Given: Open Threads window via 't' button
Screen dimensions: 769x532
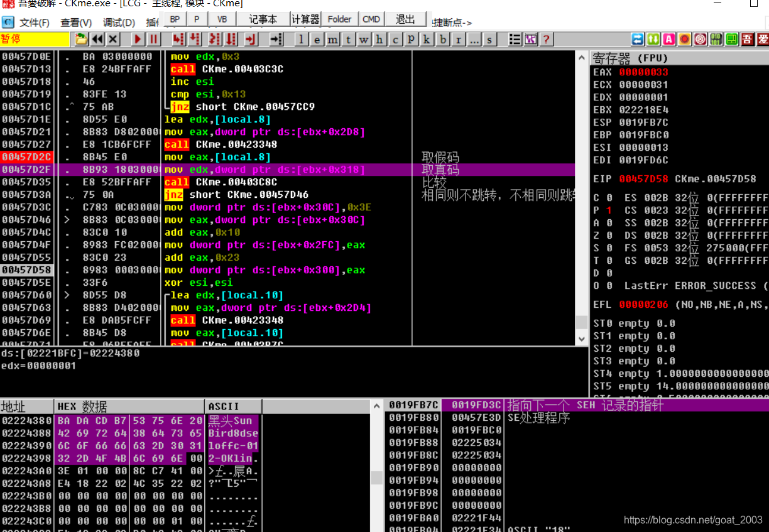Looking at the screenshot, I should tap(349, 40).
